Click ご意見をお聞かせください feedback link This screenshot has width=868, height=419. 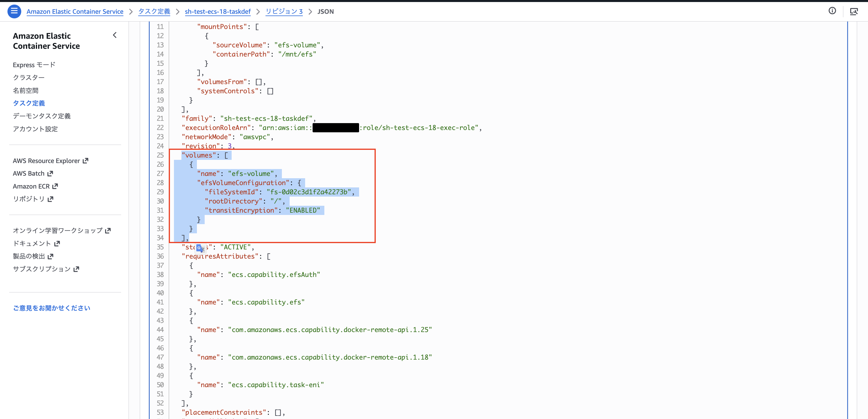click(52, 308)
